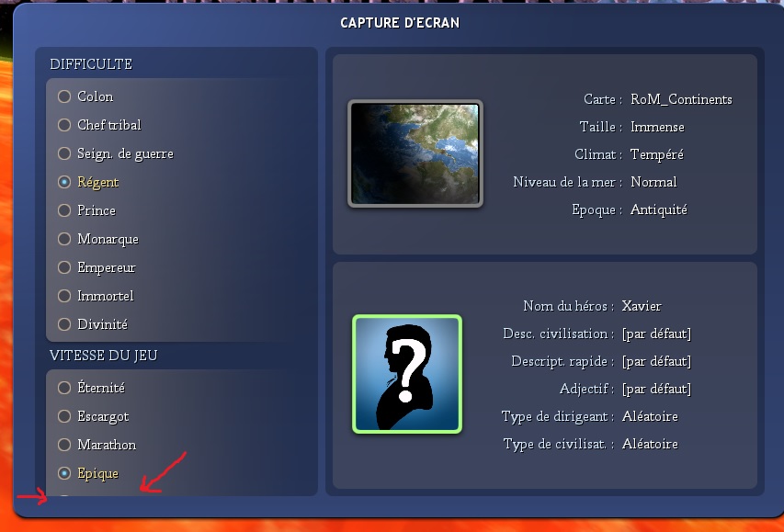Set game speed to Marathon

coord(64,445)
